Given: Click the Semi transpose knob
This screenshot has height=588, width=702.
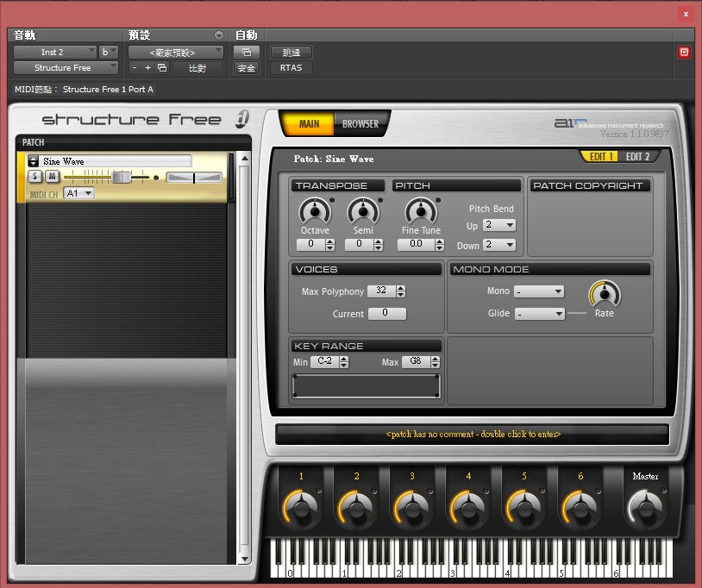Looking at the screenshot, I should click(363, 210).
